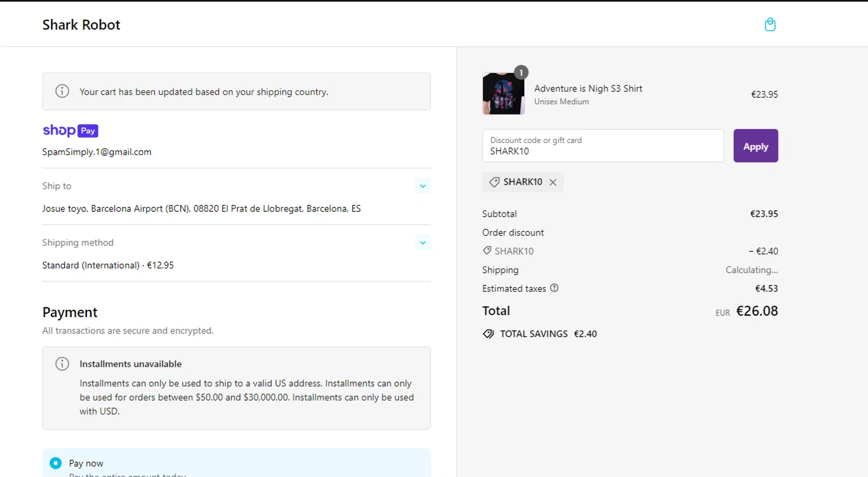Click the Shop Pay logo
Screen dimensions: 868x477
70,131
